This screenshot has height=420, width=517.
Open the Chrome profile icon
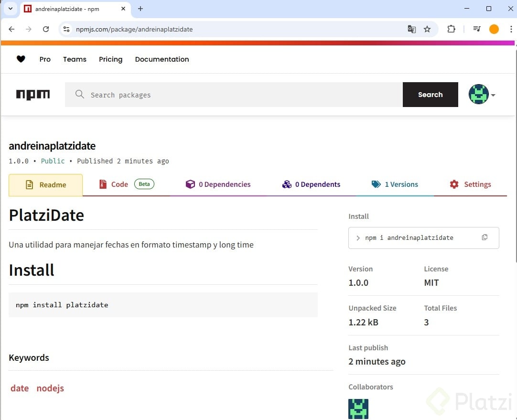pos(494,29)
